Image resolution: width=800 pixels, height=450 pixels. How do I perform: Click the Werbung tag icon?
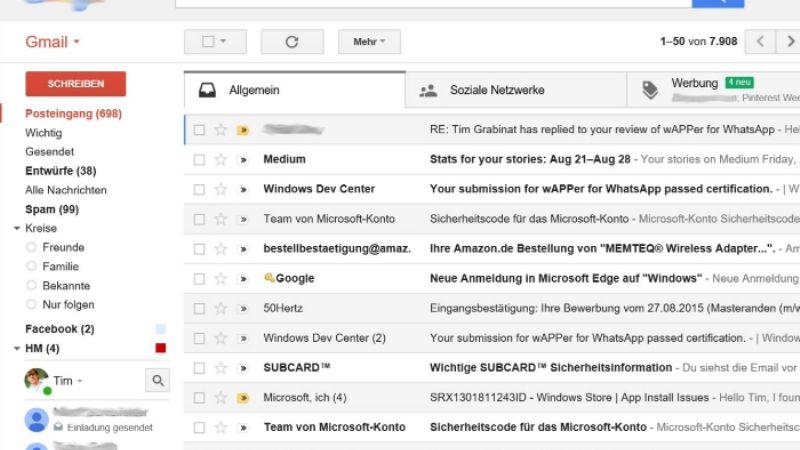click(649, 90)
